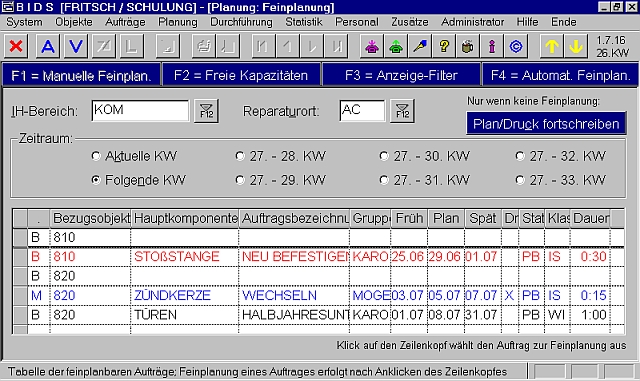Select row header of ZÜNDKERZE order
This screenshot has height=381, width=640.
pyautogui.click(x=20, y=296)
